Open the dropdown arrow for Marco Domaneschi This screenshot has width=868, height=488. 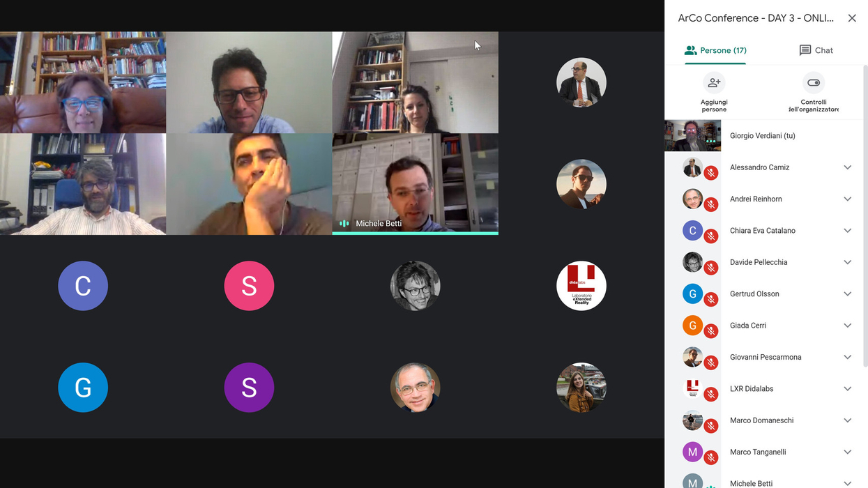(848, 420)
